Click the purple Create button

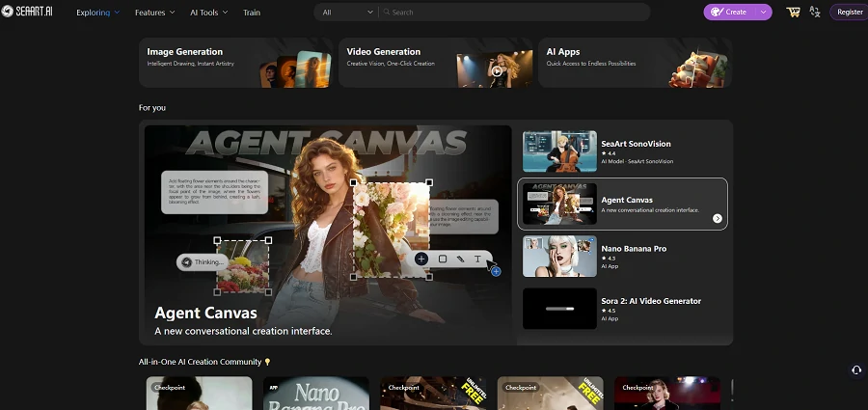pos(729,13)
